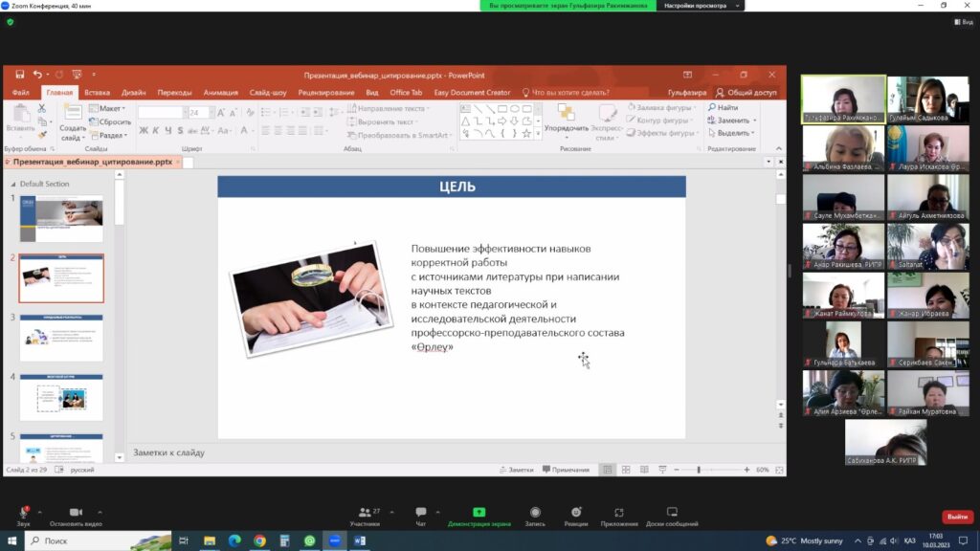
Task: Collapse the Default Section in slide panel
Action: click(x=13, y=184)
